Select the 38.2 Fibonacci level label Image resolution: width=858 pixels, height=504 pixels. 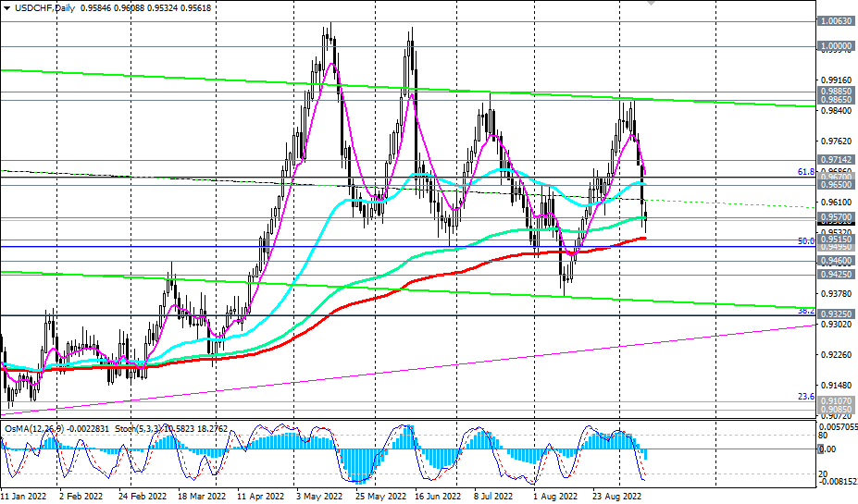click(x=805, y=312)
